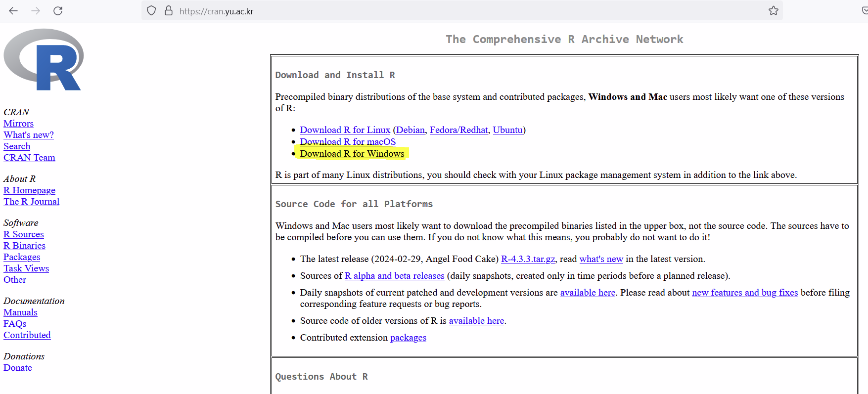Open the shield tracking protection icon
The width and height of the screenshot is (868, 394).
tap(152, 11)
